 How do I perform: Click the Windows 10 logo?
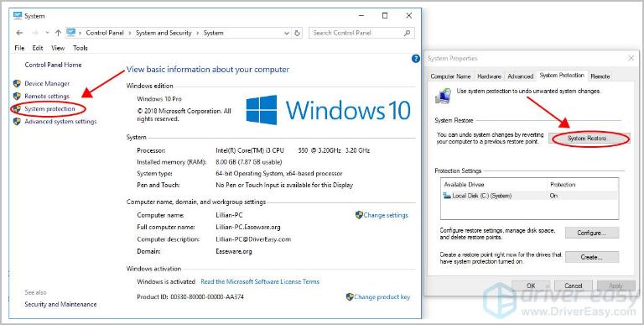(328, 110)
